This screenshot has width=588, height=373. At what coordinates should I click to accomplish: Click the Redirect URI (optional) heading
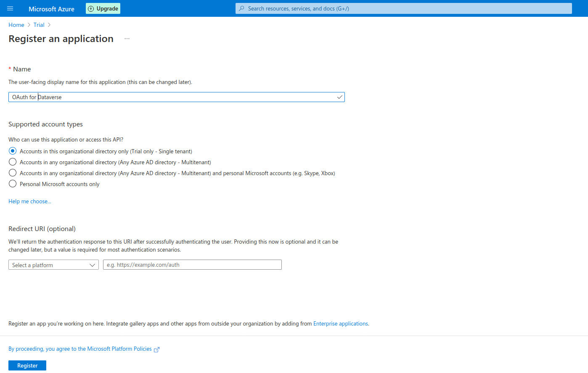pyautogui.click(x=42, y=229)
